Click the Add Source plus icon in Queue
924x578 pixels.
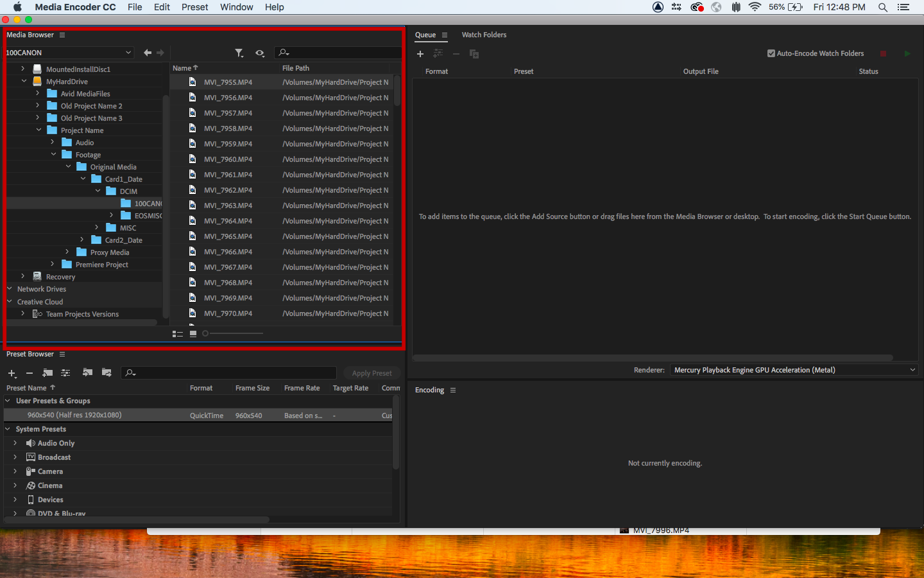420,54
